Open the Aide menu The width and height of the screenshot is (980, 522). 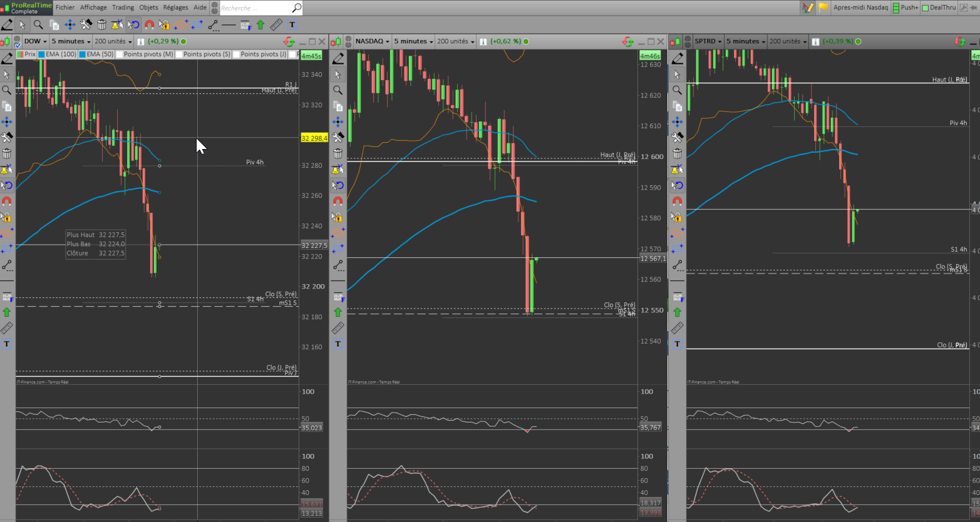200,8
